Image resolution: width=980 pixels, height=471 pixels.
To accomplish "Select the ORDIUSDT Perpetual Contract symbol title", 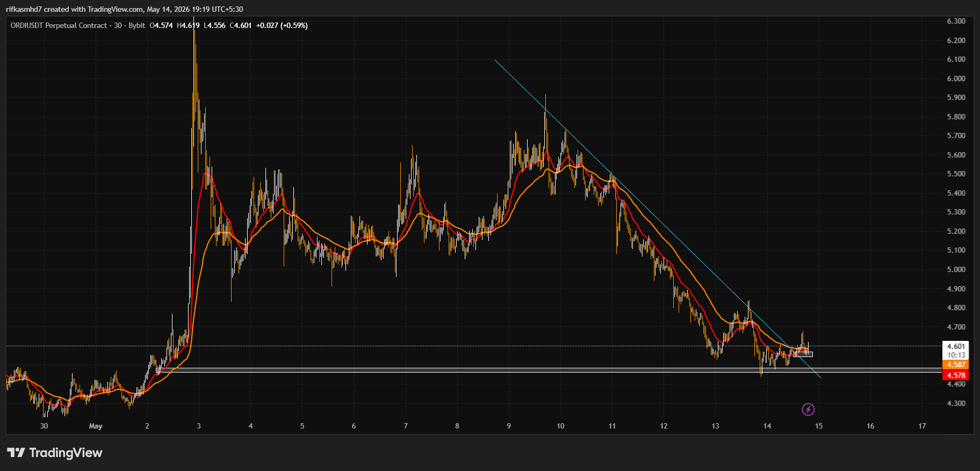I will coord(59,25).
